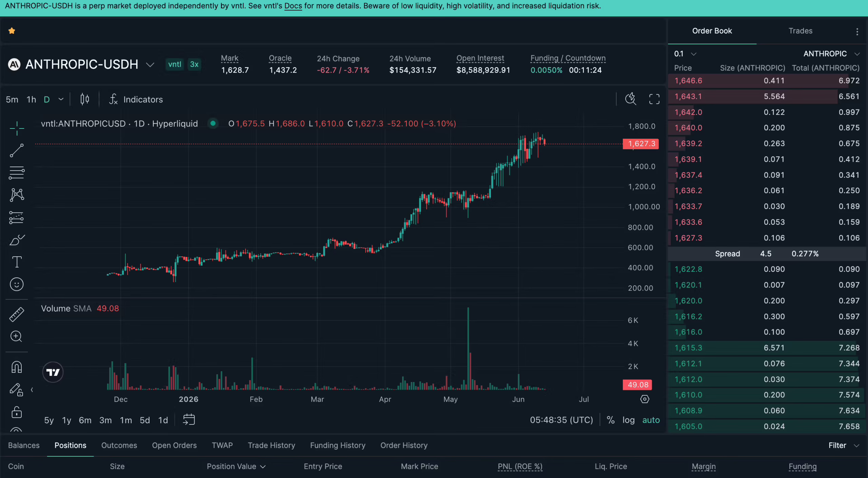Click the 1,627.3 current price label
The height and width of the screenshot is (478, 868).
coord(640,144)
